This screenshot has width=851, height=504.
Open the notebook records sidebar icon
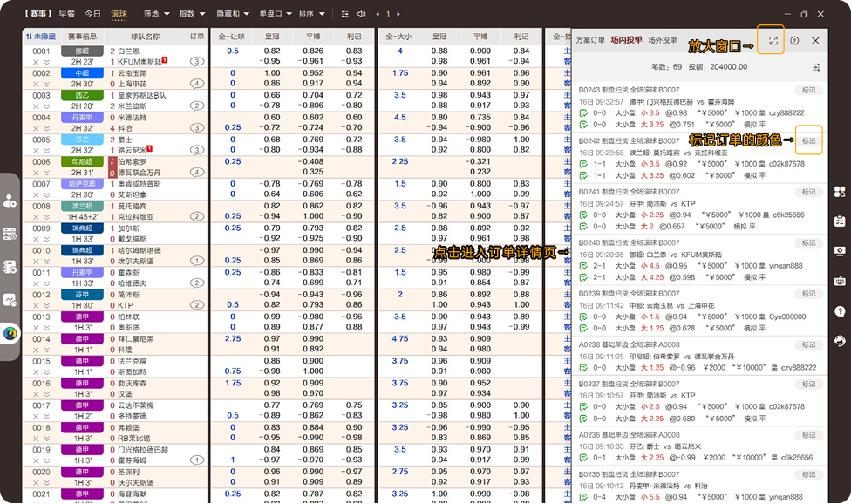[x=10, y=267]
